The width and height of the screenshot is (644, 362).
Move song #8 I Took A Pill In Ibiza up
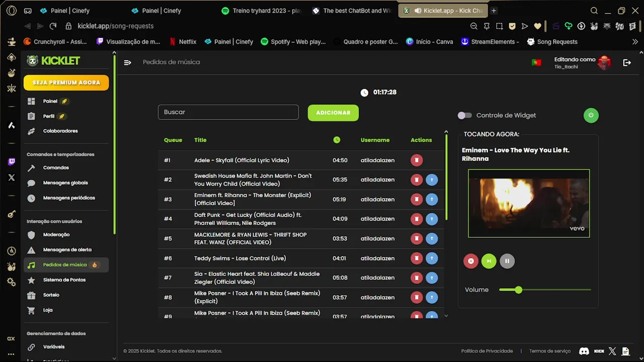click(432, 297)
